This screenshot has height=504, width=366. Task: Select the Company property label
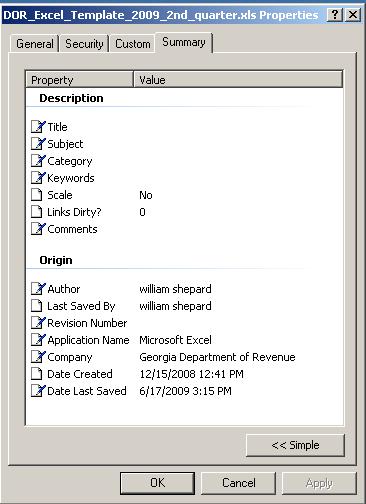[x=70, y=357]
